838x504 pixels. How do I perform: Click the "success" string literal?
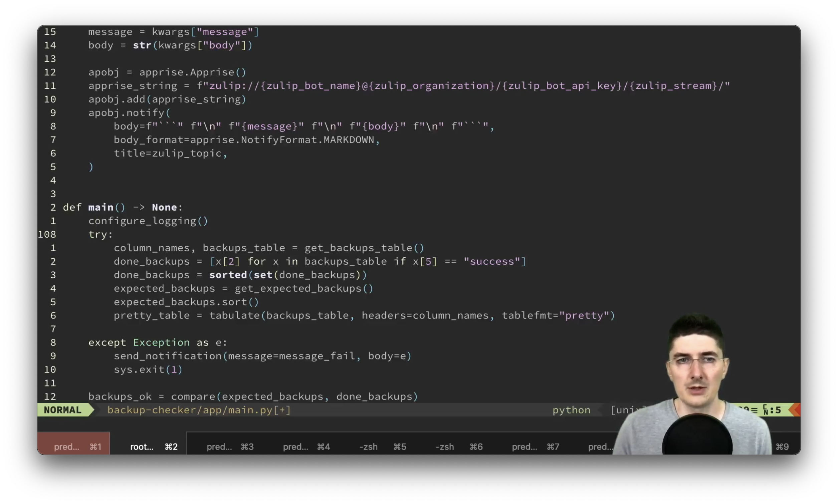tap(492, 261)
